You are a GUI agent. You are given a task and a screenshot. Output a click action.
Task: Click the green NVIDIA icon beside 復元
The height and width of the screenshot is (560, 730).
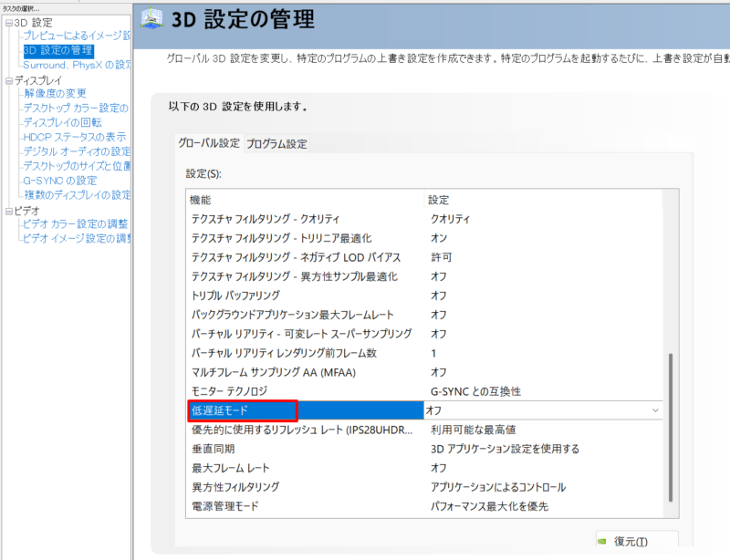(603, 540)
